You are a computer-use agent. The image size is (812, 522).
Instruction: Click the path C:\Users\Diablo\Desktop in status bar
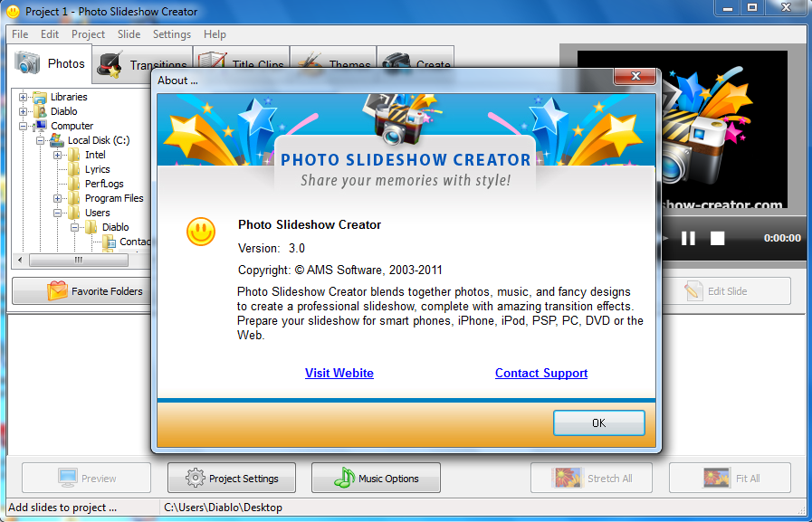coord(224,508)
